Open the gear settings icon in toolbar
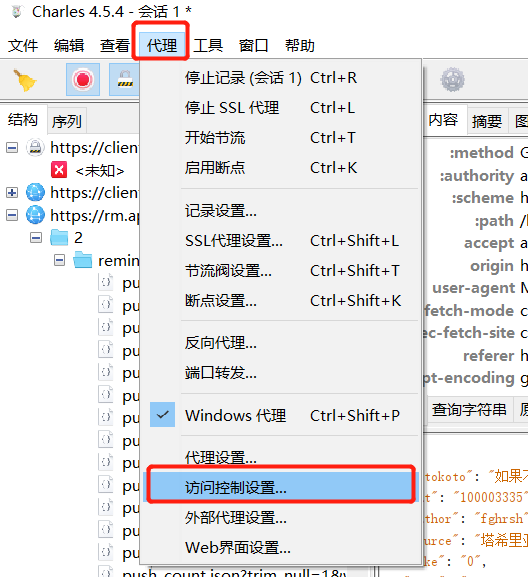Viewport: 528px width, 577px height. pos(453,79)
